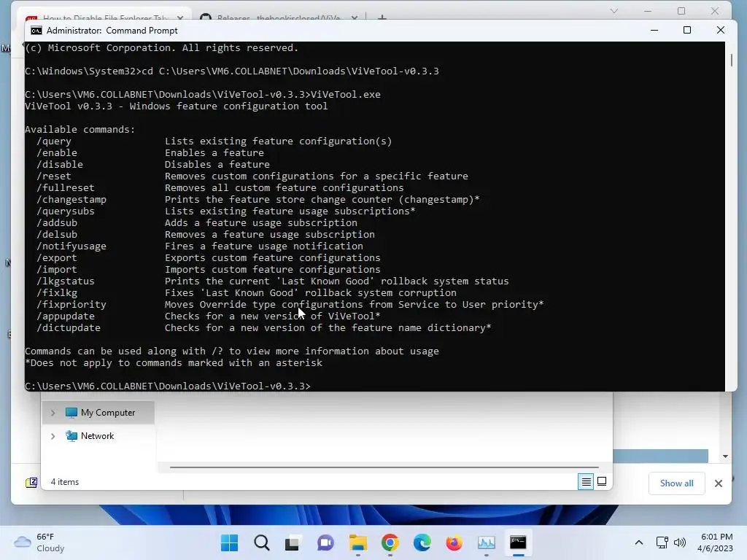Select Network tree item

[97, 436]
